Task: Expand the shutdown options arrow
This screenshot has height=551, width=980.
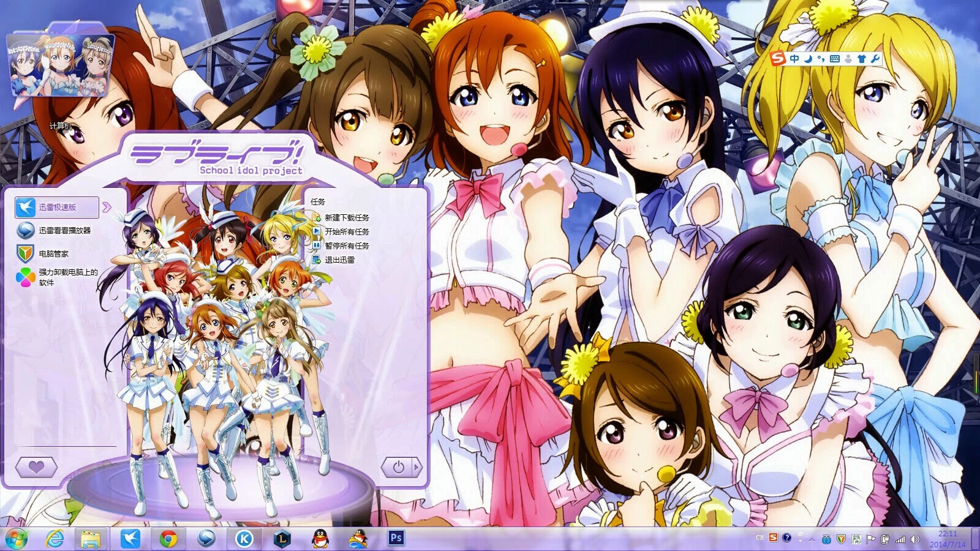Action: click(418, 467)
